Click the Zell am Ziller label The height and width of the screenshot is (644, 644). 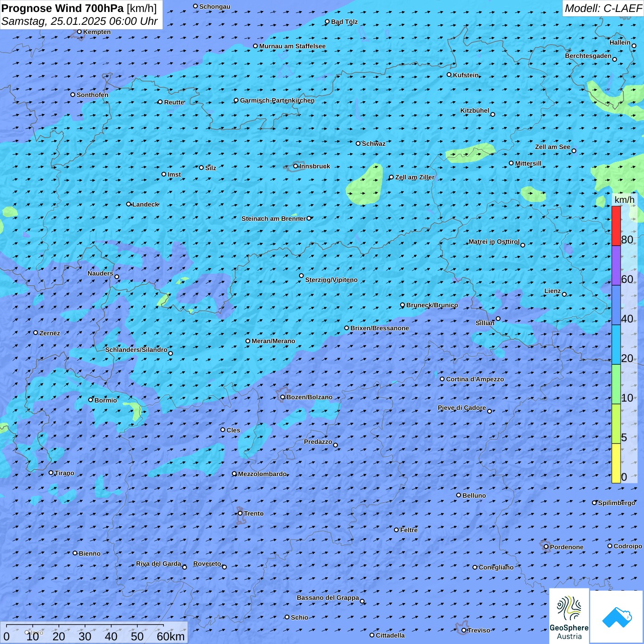pyautogui.click(x=415, y=177)
